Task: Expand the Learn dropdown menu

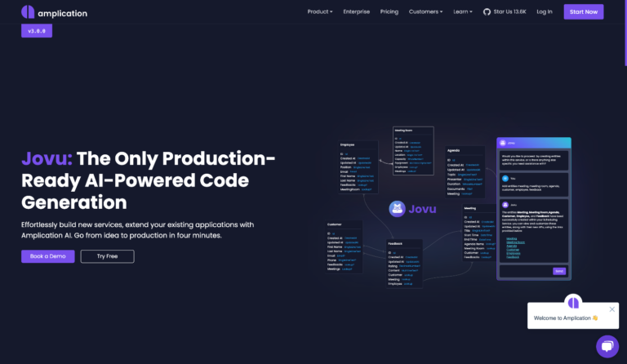Action: (463, 12)
